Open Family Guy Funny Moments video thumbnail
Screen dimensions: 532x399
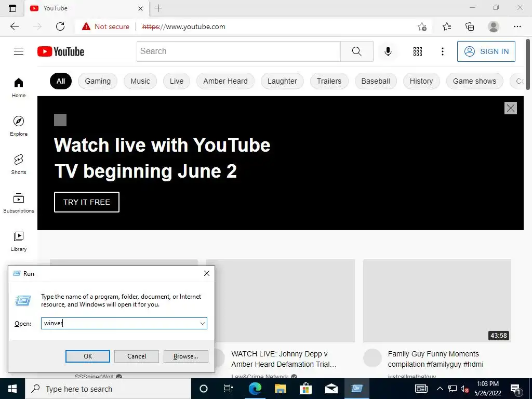click(x=437, y=301)
